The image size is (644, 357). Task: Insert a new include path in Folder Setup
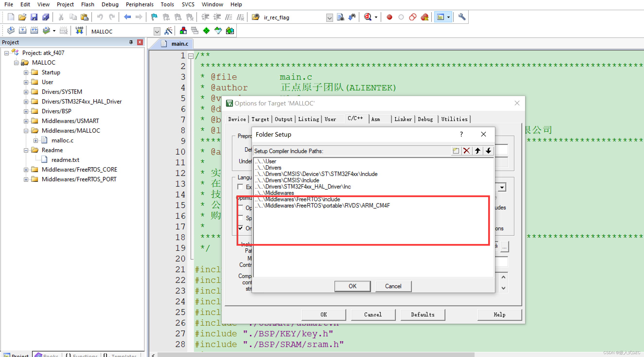[x=456, y=151]
